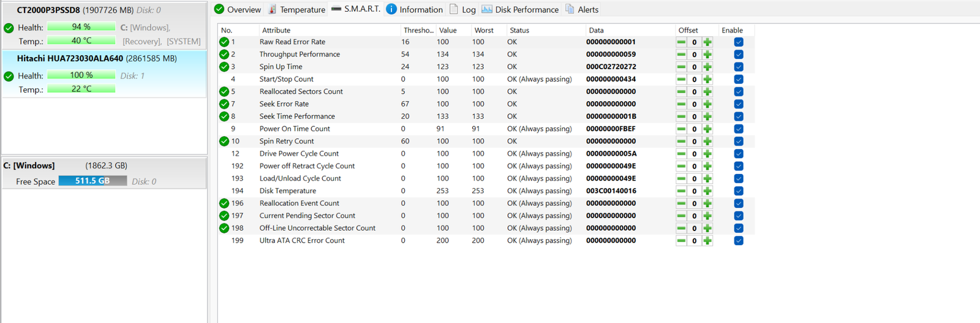Disable the Enable checkbox for Off-Line Uncorrectable Sector Count
This screenshot has width=980, height=323.
coord(739,228)
